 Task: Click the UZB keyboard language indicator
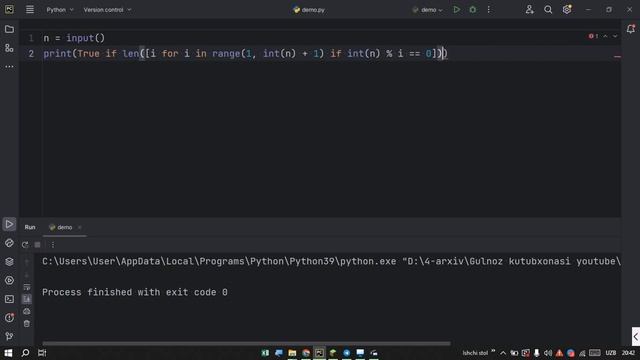coord(611,353)
